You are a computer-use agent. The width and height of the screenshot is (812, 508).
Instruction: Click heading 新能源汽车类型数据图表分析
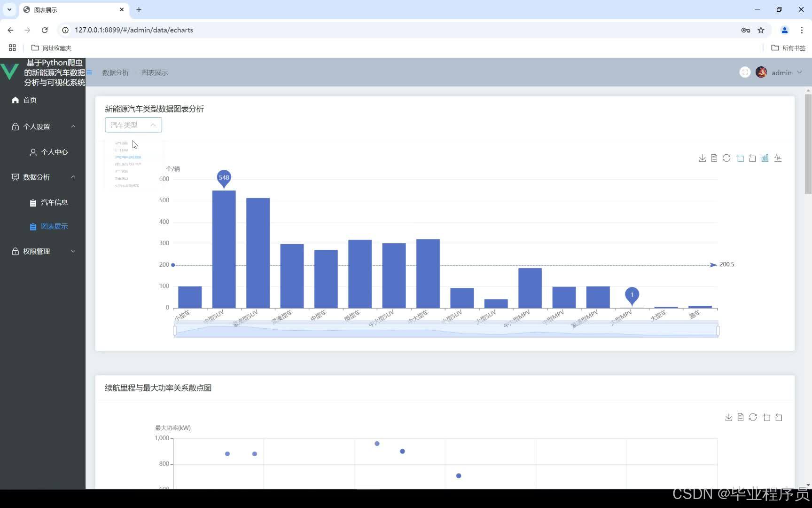(x=154, y=109)
